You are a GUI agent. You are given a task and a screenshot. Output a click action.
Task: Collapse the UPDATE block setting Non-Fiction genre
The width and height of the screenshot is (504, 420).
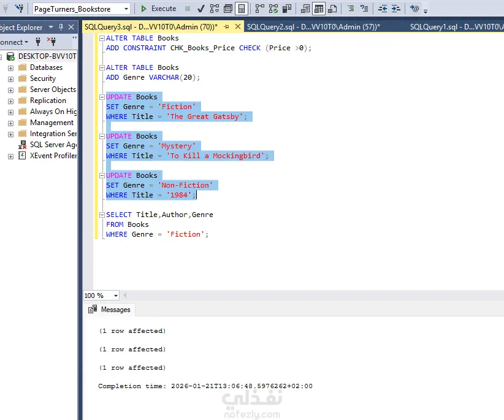tap(102, 176)
